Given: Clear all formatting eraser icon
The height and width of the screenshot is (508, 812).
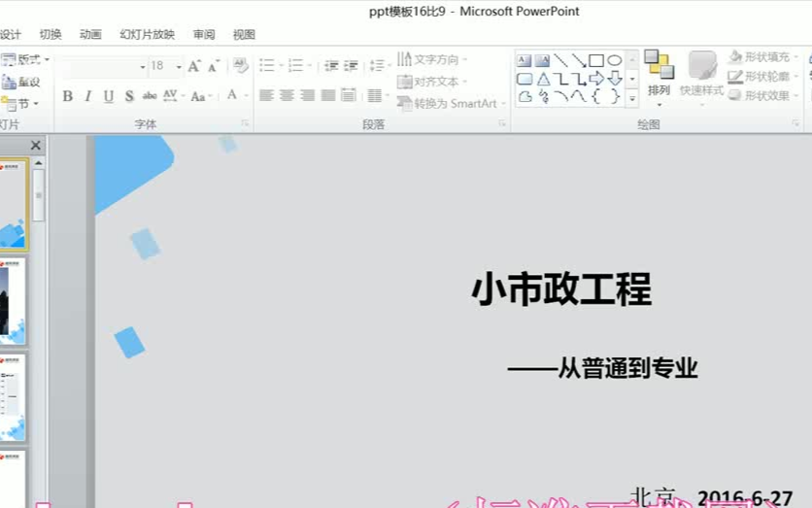Looking at the screenshot, I should tap(240, 66).
